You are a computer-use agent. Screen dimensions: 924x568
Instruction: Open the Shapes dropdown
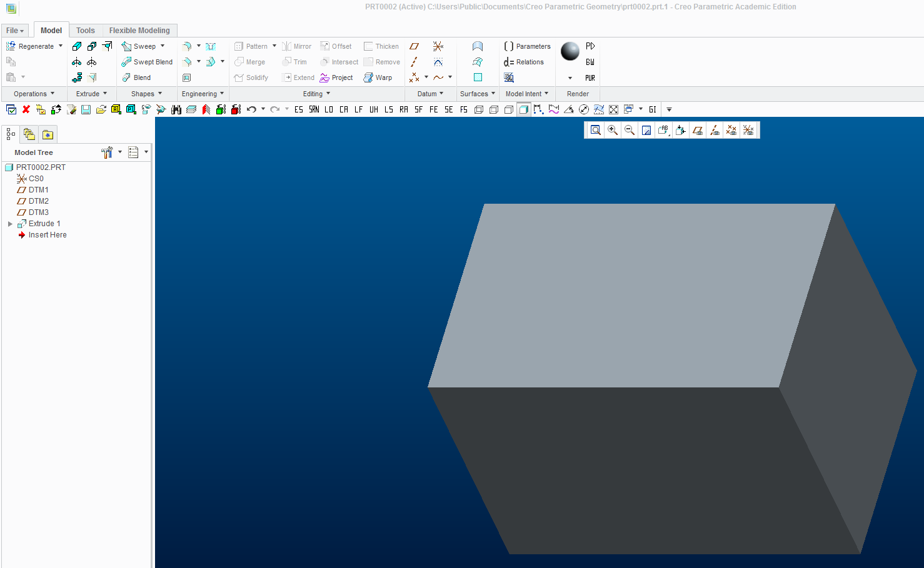[x=143, y=93]
